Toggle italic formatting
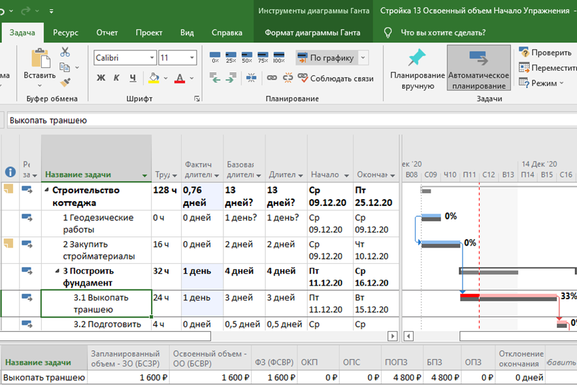The height and width of the screenshot is (392, 577). (x=116, y=78)
